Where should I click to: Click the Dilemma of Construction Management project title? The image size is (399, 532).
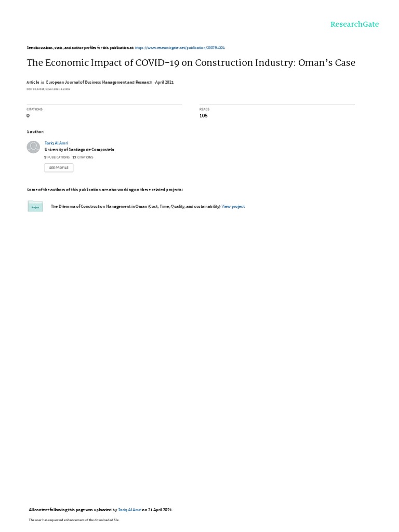click(136, 206)
